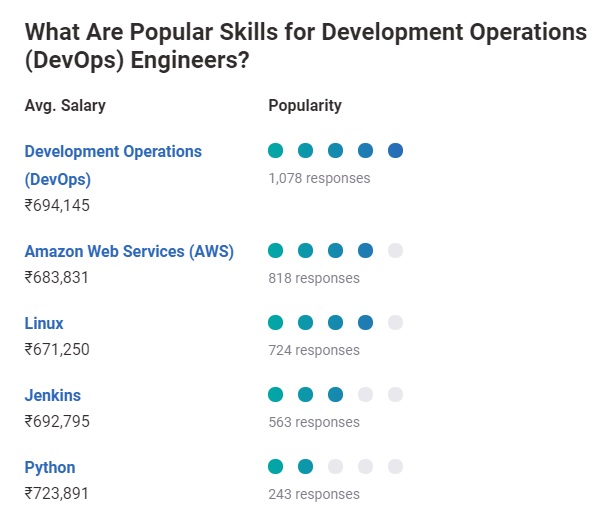Click the grey fifth dot in AWS row

(x=395, y=251)
